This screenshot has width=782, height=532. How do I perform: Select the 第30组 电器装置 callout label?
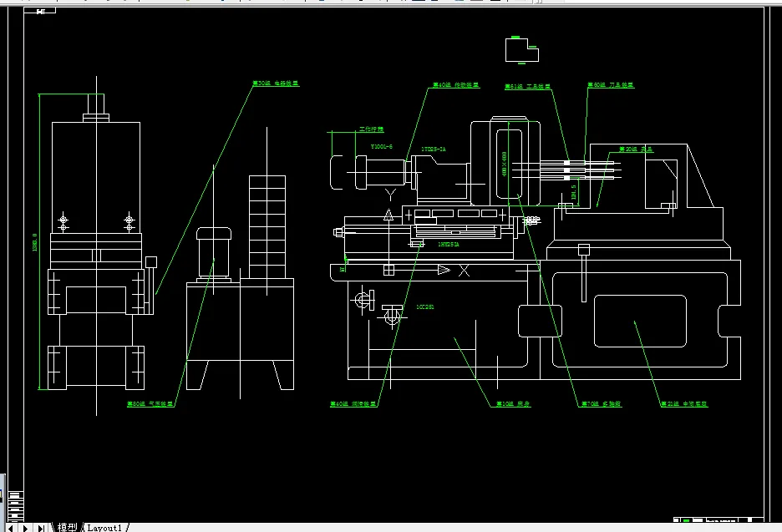tap(276, 84)
